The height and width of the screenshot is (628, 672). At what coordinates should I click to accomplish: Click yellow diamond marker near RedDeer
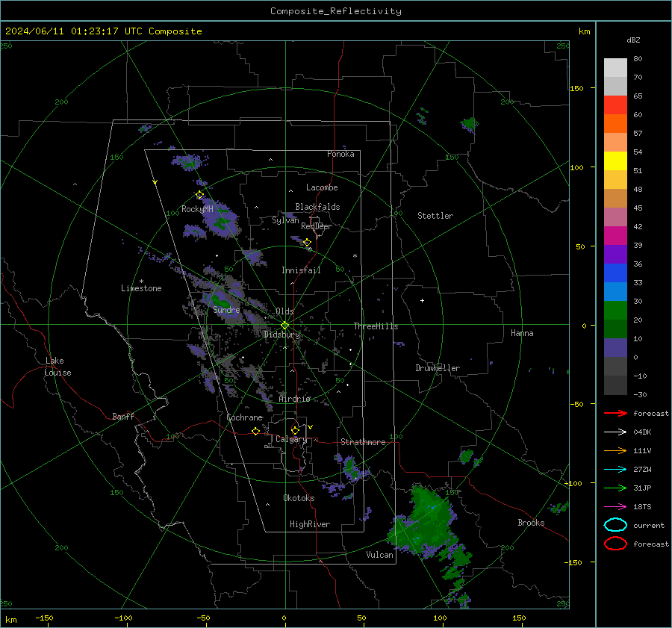click(308, 243)
